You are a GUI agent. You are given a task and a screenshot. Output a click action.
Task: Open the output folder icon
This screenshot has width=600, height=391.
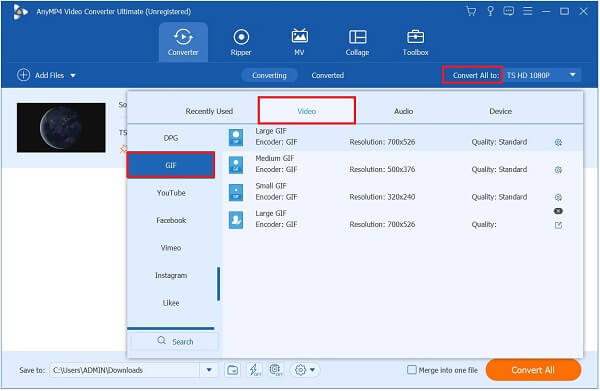(233, 370)
